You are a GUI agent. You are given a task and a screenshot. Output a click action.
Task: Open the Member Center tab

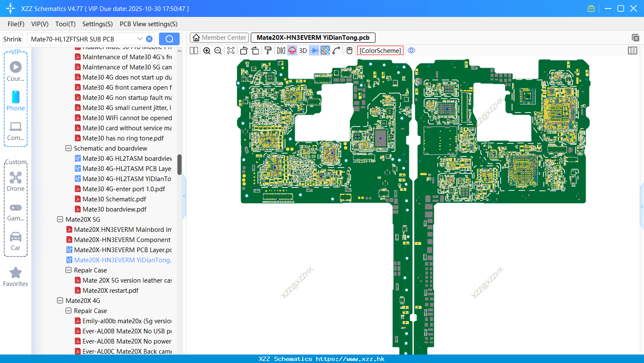point(219,38)
